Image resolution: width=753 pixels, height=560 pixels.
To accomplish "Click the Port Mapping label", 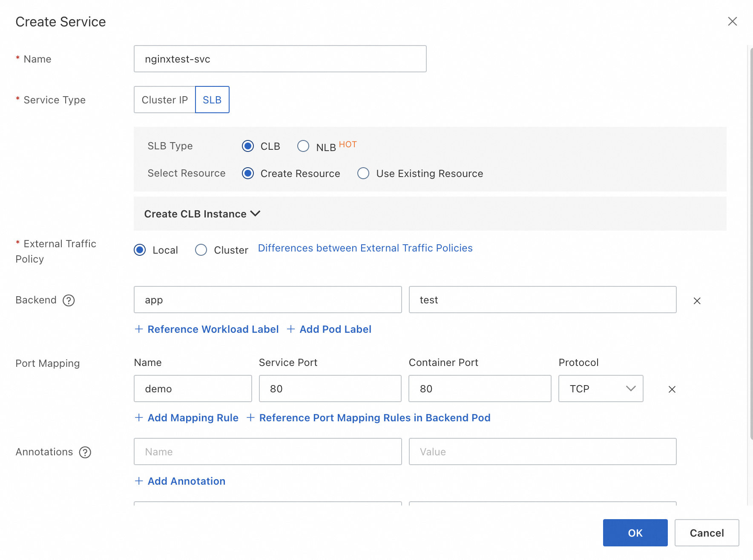I will 48,363.
